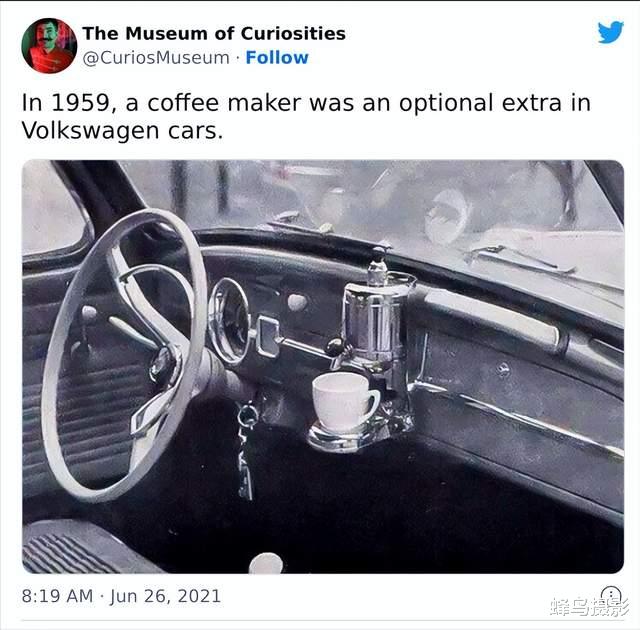Screen dimensions: 640x630
Task: Click the 蜂鸟摄影 watermark text
Action: click(590, 606)
